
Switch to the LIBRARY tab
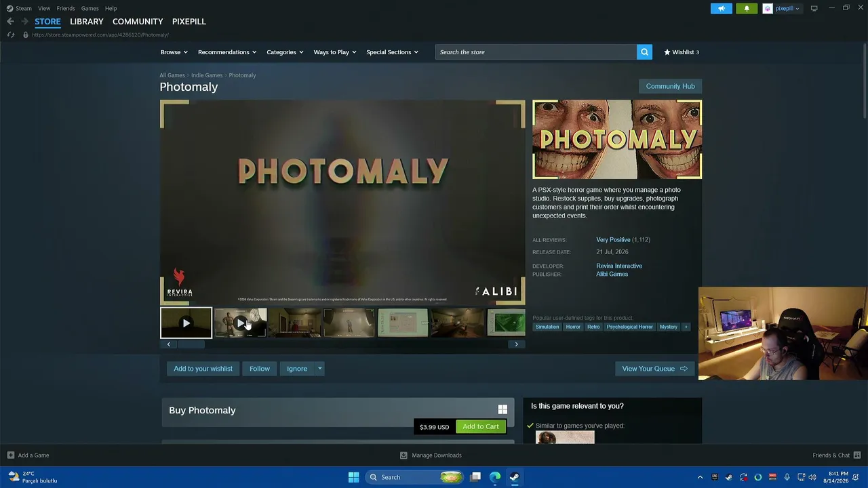tap(87, 22)
